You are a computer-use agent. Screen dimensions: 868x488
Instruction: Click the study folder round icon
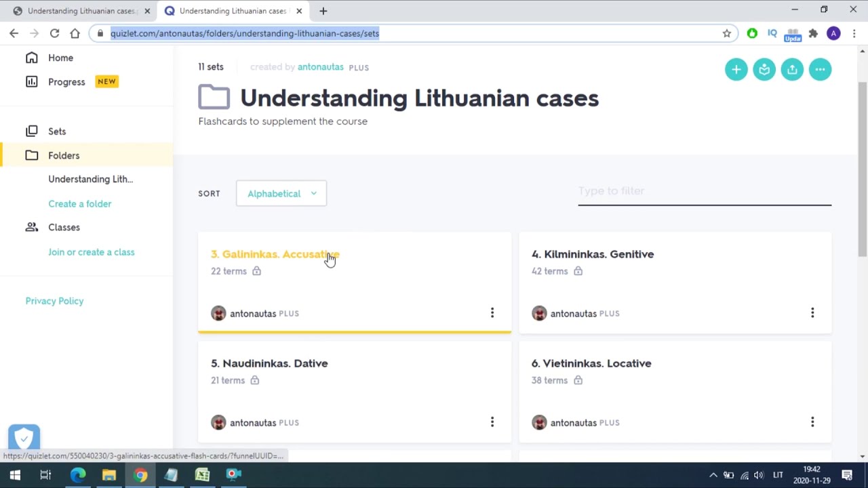pyautogui.click(x=764, y=69)
